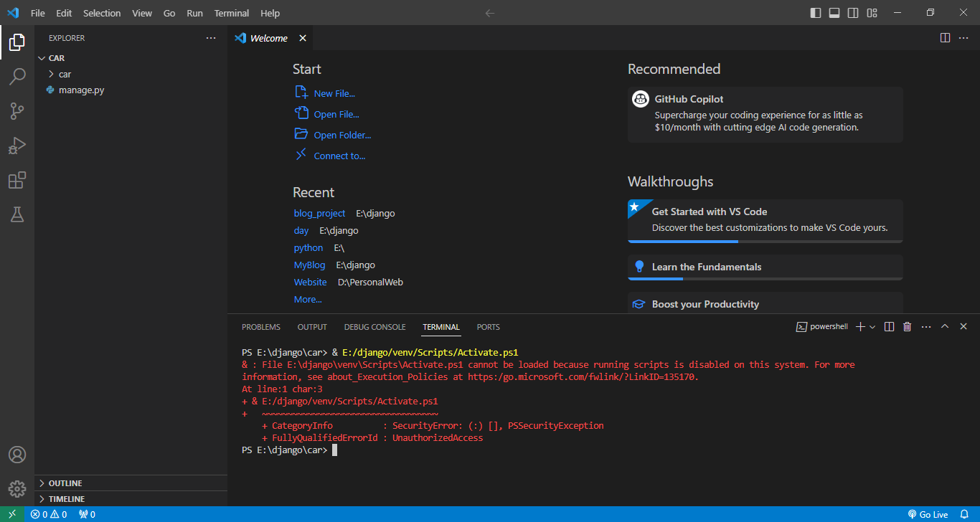Viewport: 980px width, 522px height.
Task: Expand the car subfolder
Action: coord(131,74)
